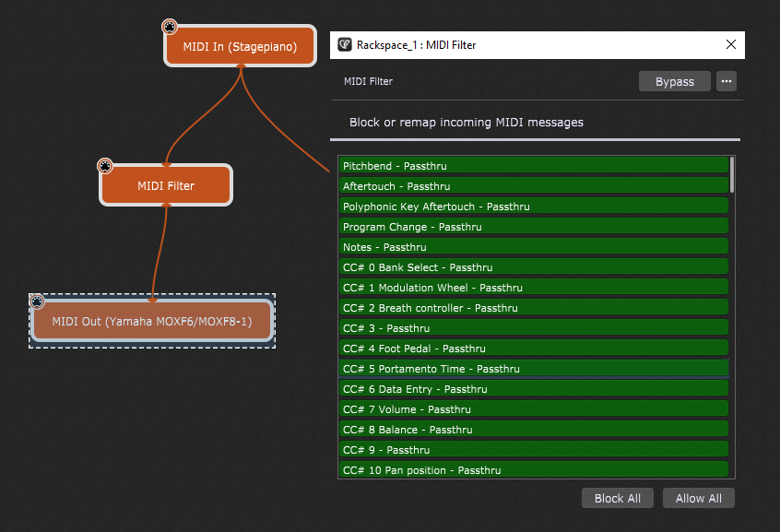Toggle CC# 3 - Passthru entry
780x532 pixels.
click(x=534, y=328)
